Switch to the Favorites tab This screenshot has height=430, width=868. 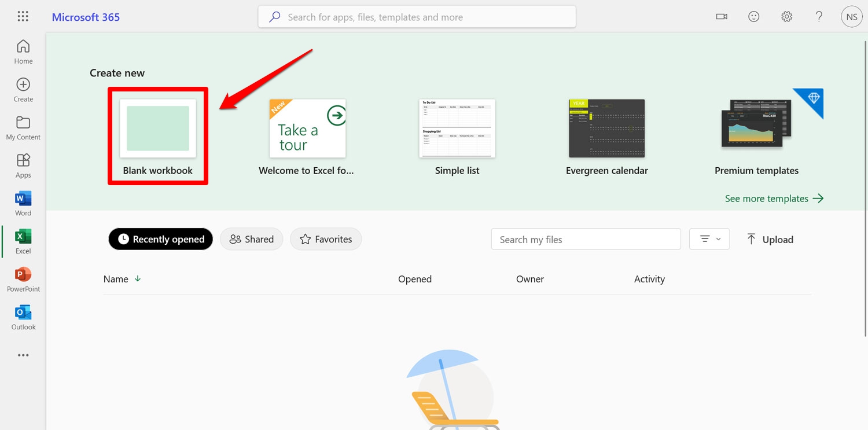coord(326,239)
